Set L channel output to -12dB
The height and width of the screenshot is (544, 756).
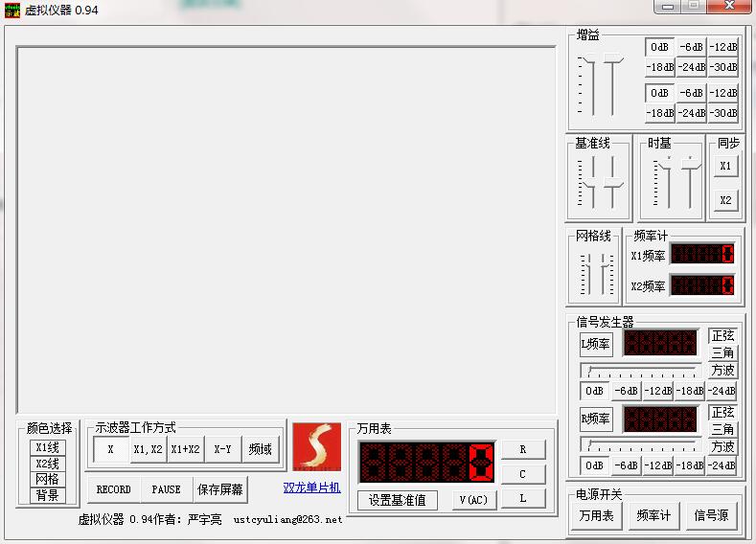(x=658, y=391)
